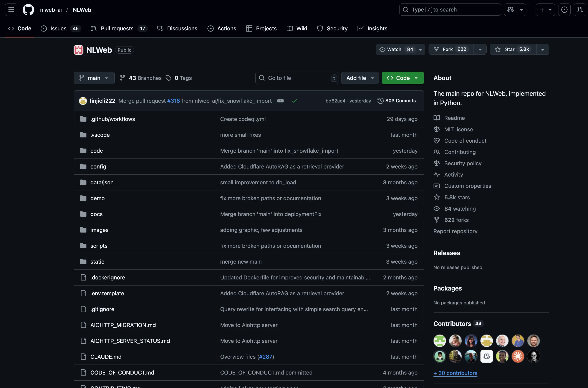This screenshot has height=388, width=588.
Task: Switch to the Wiki tab
Action: 297,28
